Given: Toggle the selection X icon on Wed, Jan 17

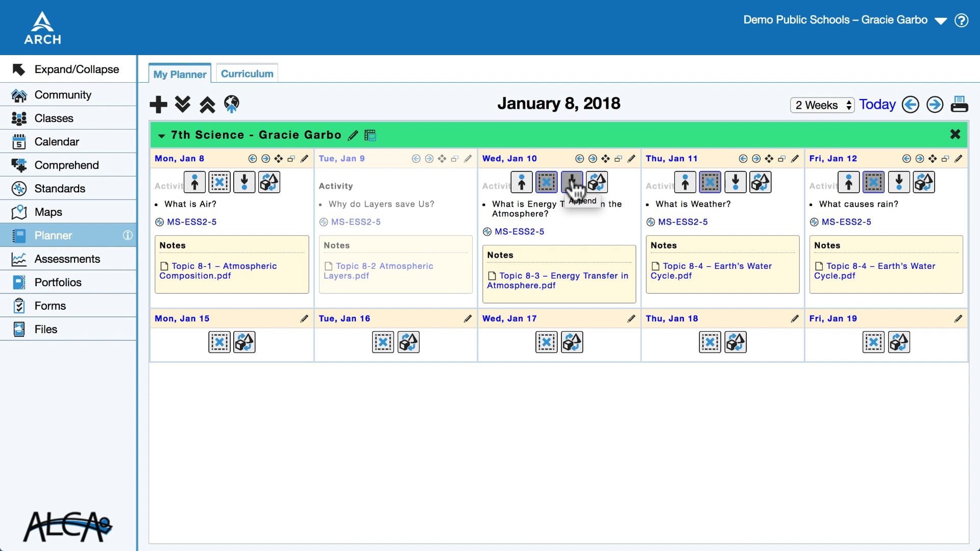Looking at the screenshot, I should (x=546, y=342).
